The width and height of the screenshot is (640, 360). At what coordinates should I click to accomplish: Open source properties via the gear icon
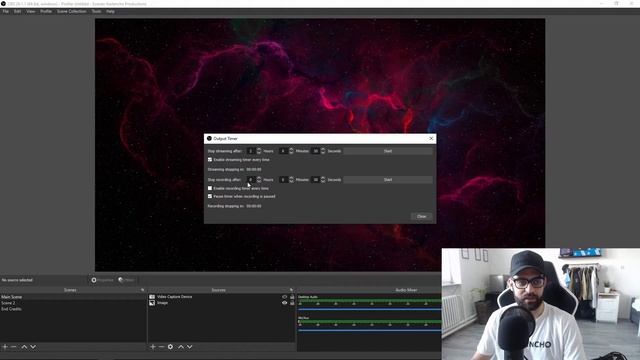click(170, 347)
